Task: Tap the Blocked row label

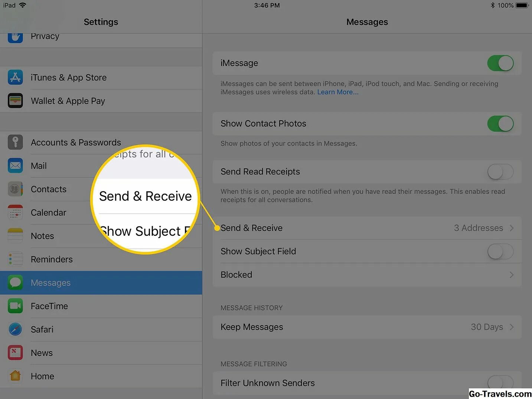Action: pos(236,275)
